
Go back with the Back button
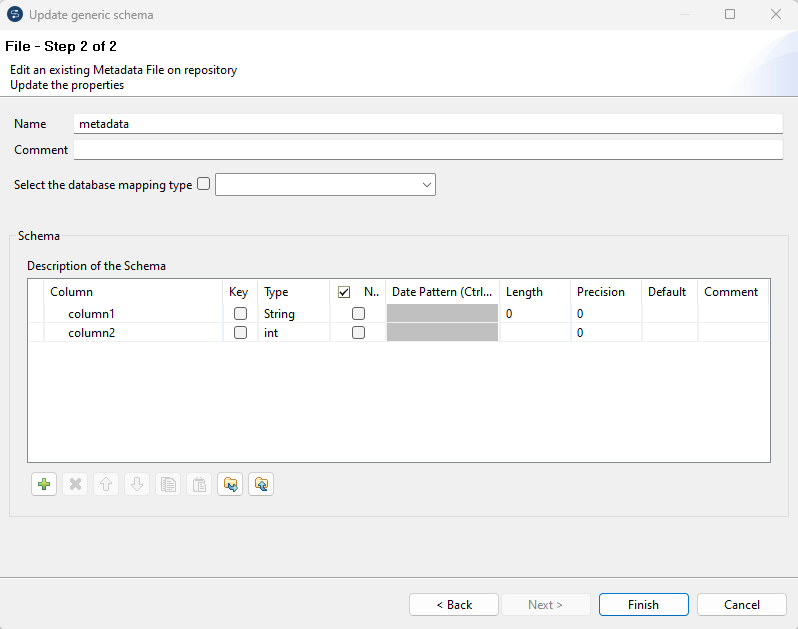pos(454,605)
